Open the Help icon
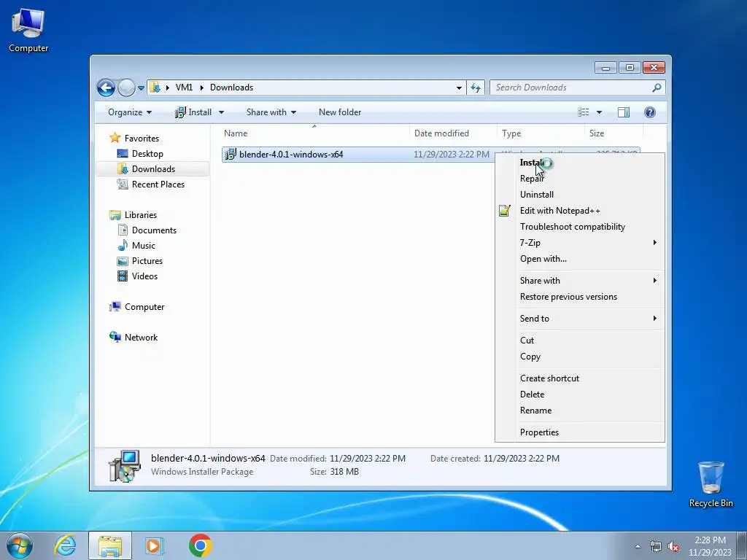The image size is (747, 560). coord(650,112)
